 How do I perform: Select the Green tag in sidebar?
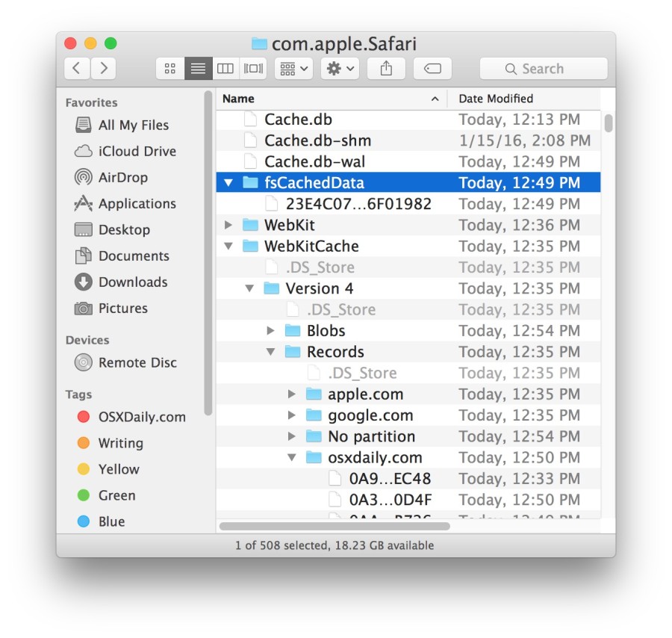click(x=117, y=495)
